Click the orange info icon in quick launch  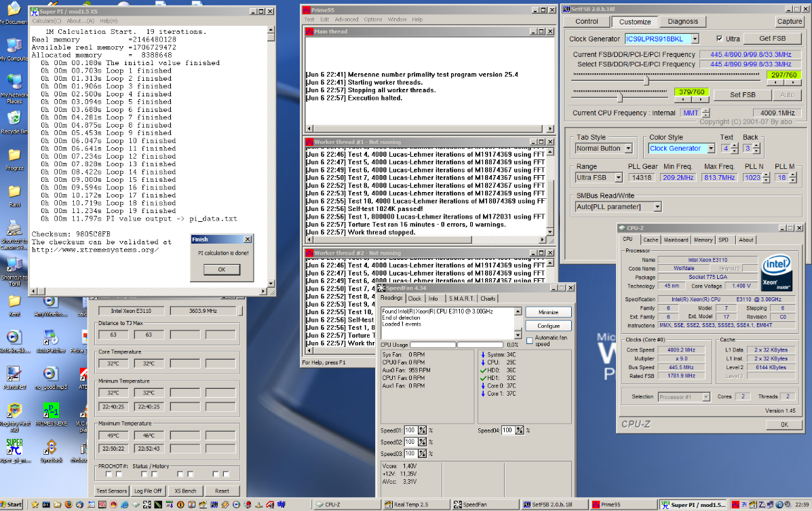[180, 504]
